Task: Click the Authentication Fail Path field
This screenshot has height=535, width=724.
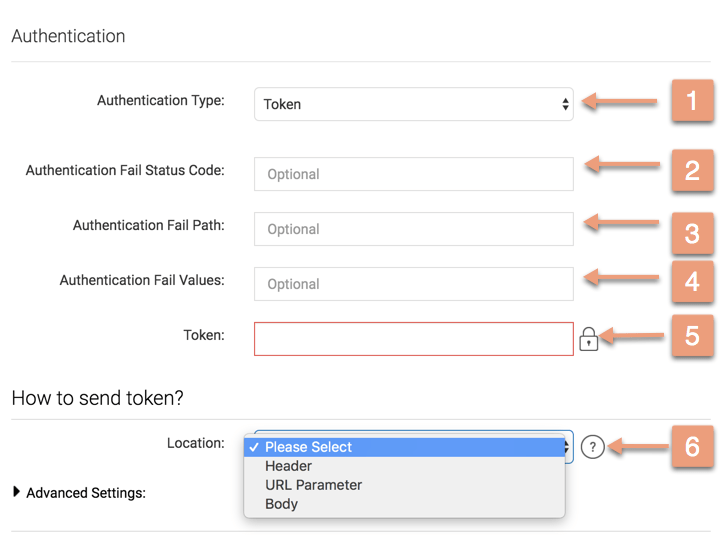Action: coord(413,229)
